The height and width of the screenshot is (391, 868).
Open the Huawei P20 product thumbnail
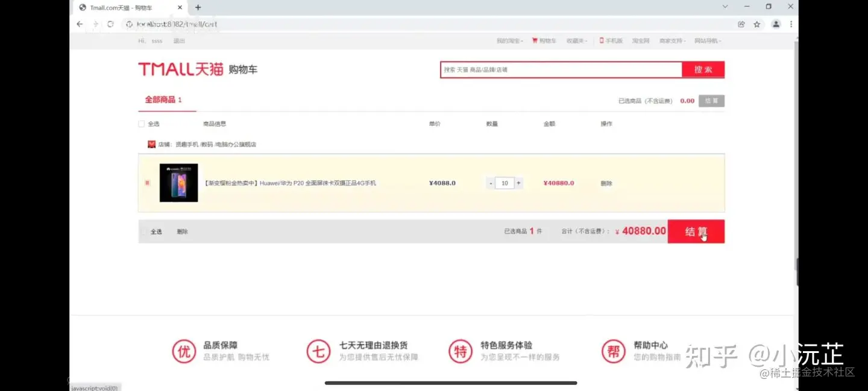(178, 183)
